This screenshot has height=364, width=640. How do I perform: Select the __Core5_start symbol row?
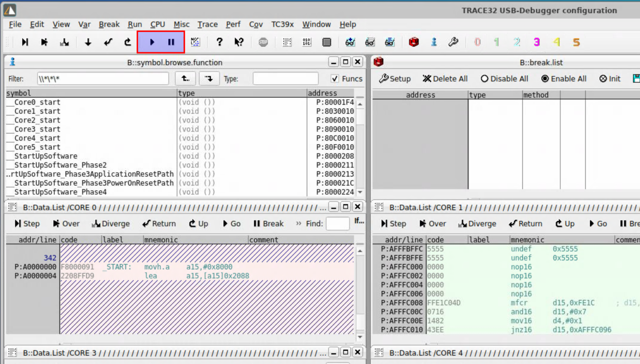pyautogui.click(x=180, y=147)
